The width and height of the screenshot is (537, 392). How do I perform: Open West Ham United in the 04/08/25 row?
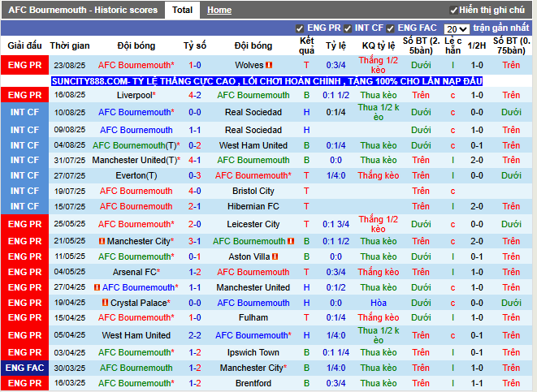tap(253, 145)
